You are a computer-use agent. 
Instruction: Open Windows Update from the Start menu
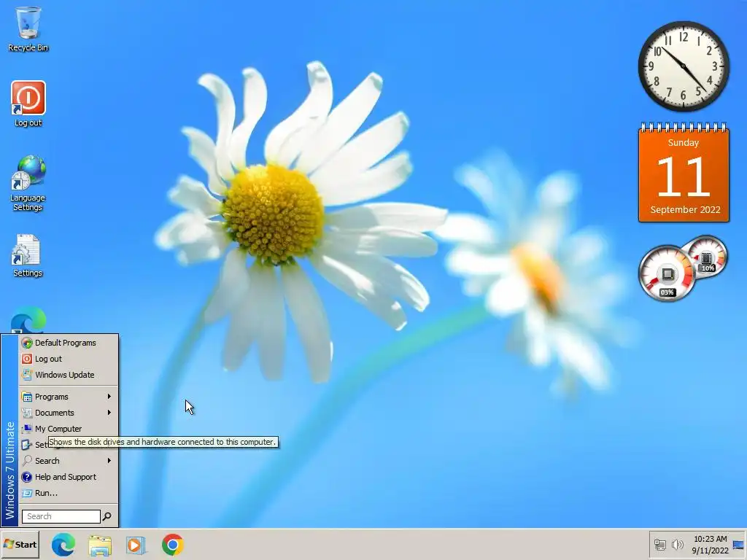(x=68, y=375)
